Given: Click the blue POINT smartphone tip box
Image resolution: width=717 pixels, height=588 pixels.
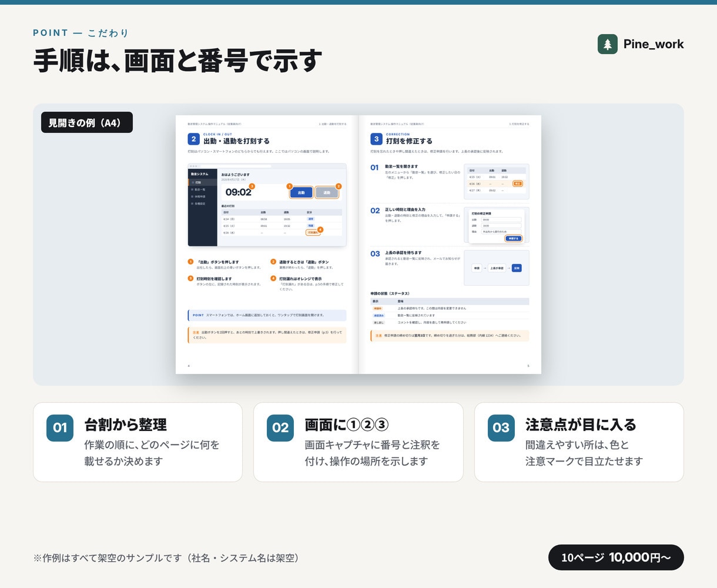Looking at the screenshot, I should click(x=267, y=315).
